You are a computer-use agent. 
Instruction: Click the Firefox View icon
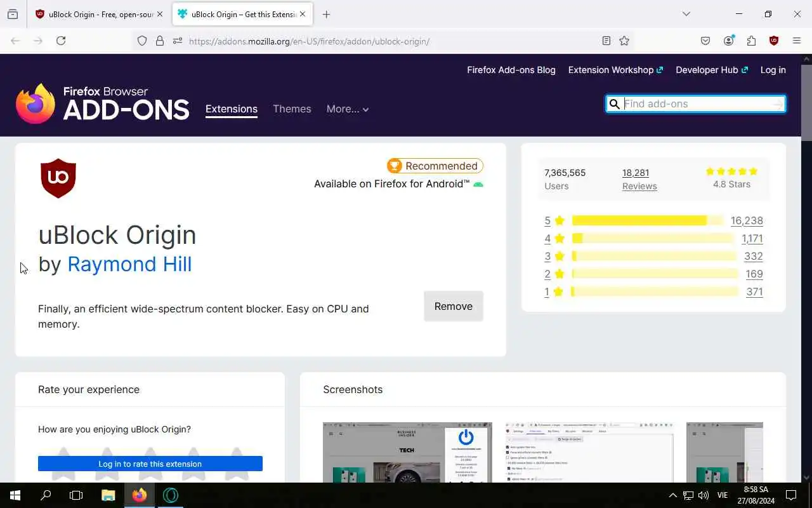tap(13, 14)
